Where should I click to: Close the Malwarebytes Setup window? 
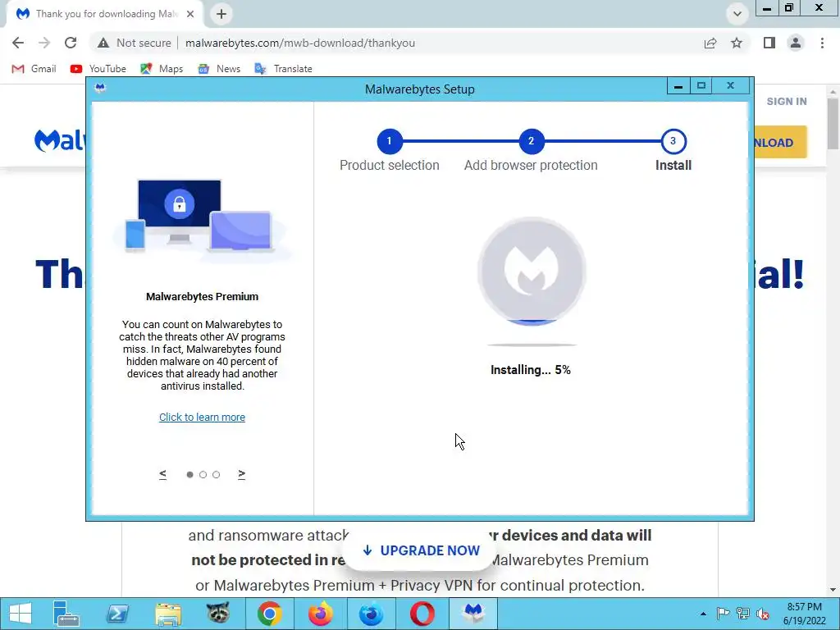[730, 85]
